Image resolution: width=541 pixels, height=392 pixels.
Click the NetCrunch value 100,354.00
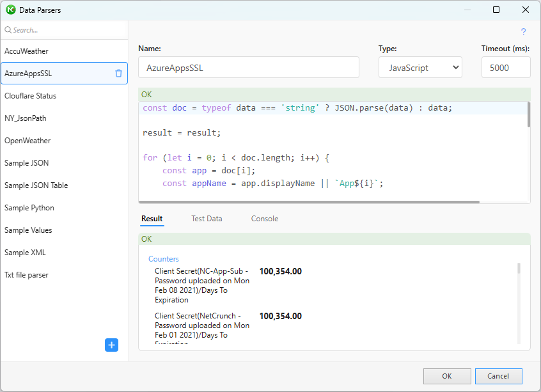(281, 316)
